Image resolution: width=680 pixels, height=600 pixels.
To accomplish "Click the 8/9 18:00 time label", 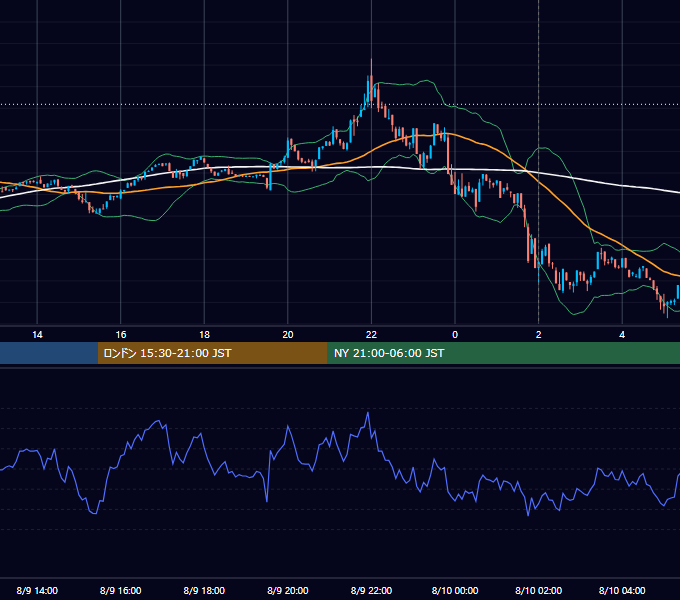I will [x=204, y=590].
